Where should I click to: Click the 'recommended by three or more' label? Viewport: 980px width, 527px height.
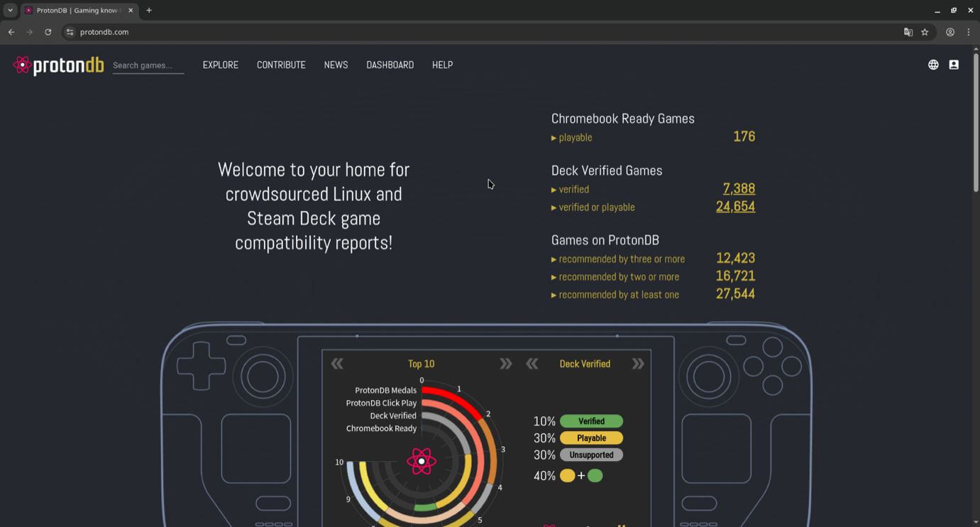[x=622, y=259]
